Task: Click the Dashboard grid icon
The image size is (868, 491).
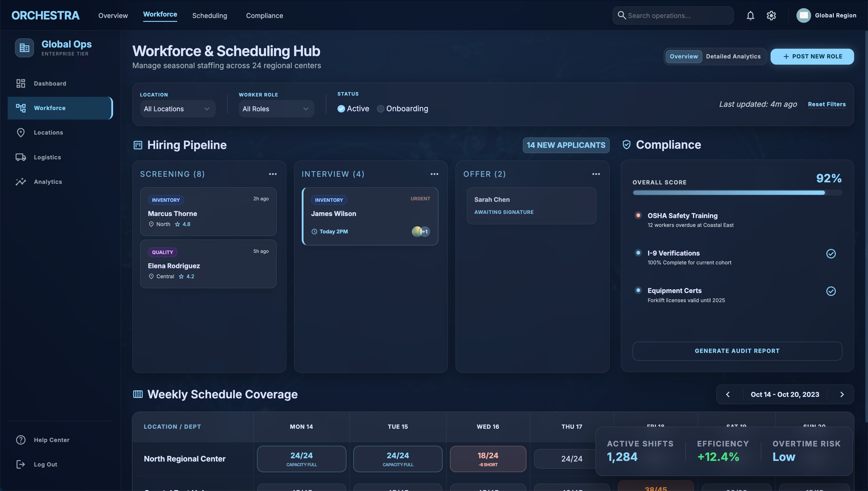Action: click(21, 83)
